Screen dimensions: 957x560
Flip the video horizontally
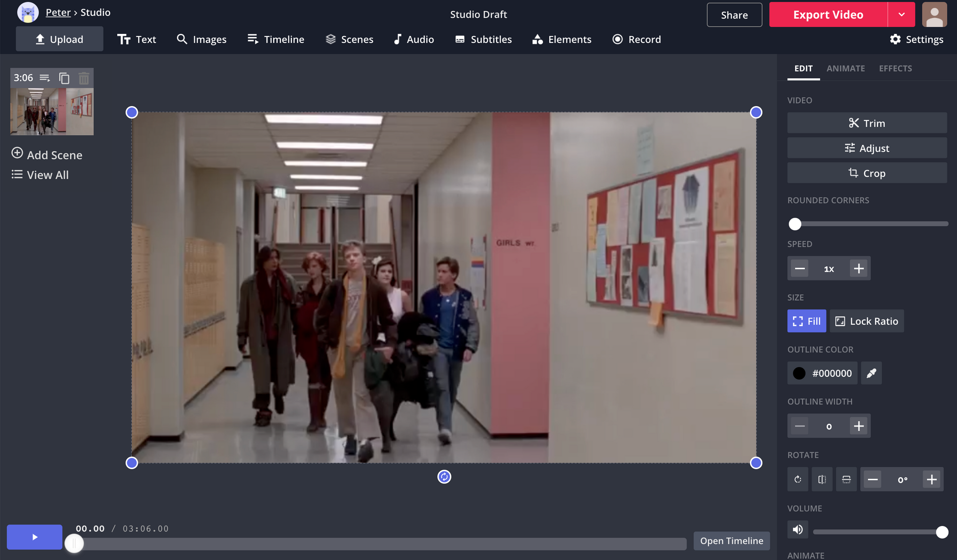tap(822, 479)
